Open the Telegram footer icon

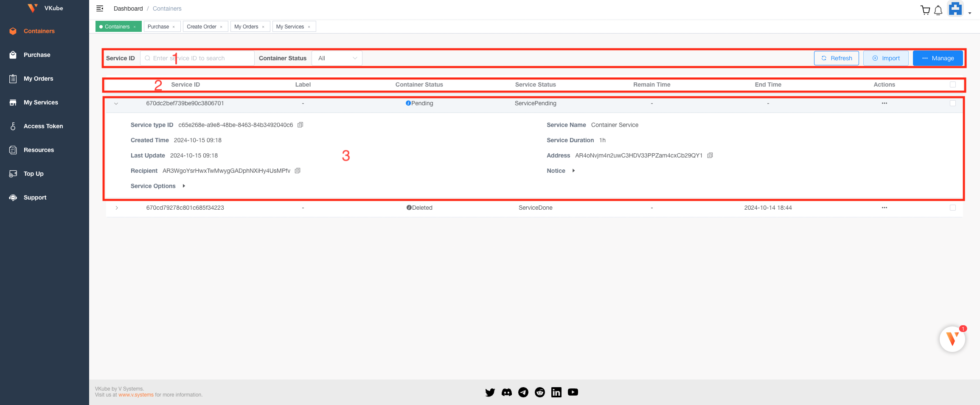pyautogui.click(x=523, y=392)
